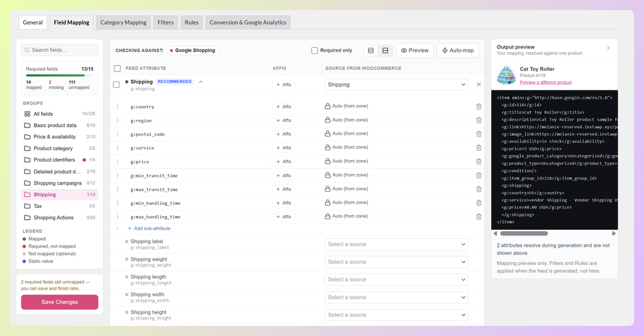This screenshot has height=336, width=644.
Task: Open source dropdown for Shipping height
Action: tap(396, 315)
